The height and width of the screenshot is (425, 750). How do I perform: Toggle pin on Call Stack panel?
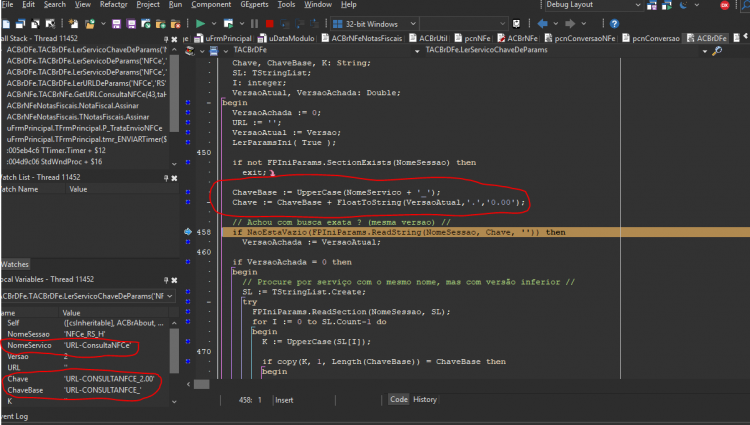pos(166,39)
